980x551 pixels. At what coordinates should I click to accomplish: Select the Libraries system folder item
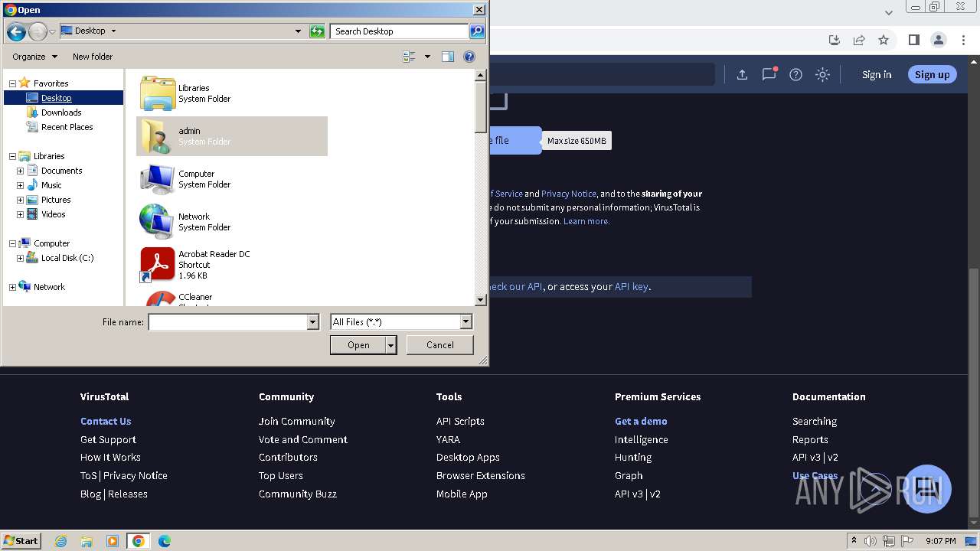coord(232,93)
